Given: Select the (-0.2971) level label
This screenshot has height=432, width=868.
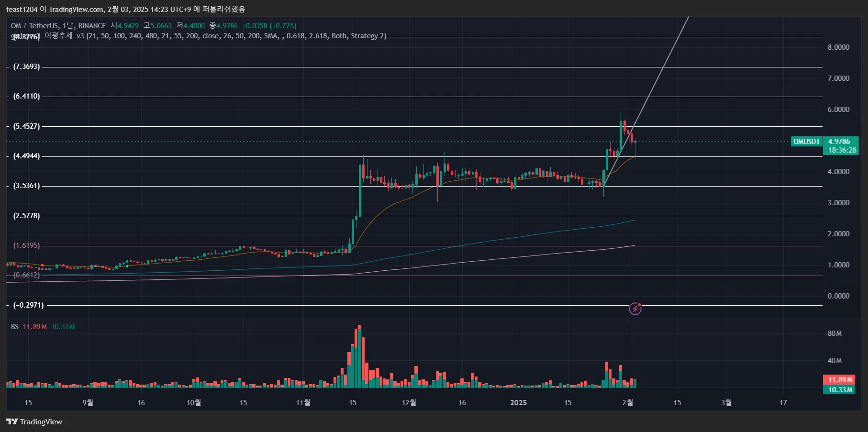Looking at the screenshot, I should pyautogui.click(x=28, y=305).
